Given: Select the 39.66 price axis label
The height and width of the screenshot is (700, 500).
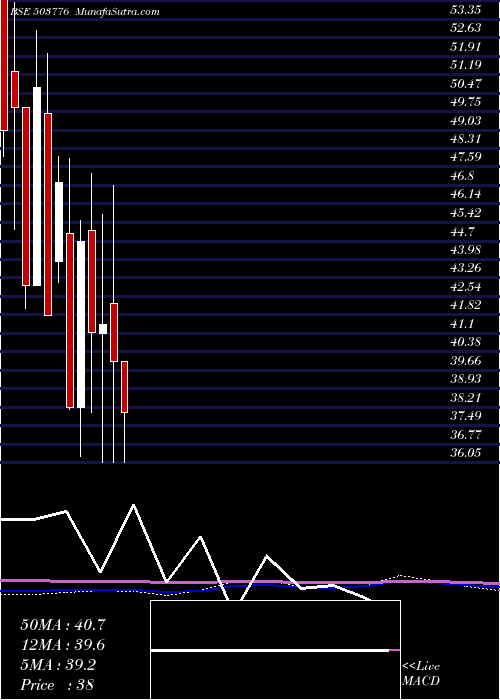Looking at the screenshot, I should point(466,361).
